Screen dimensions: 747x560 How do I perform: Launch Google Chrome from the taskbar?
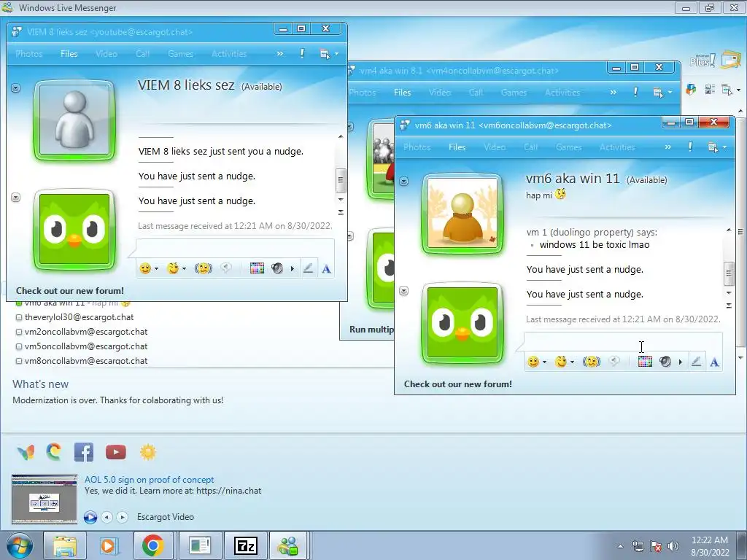[152, 545]
